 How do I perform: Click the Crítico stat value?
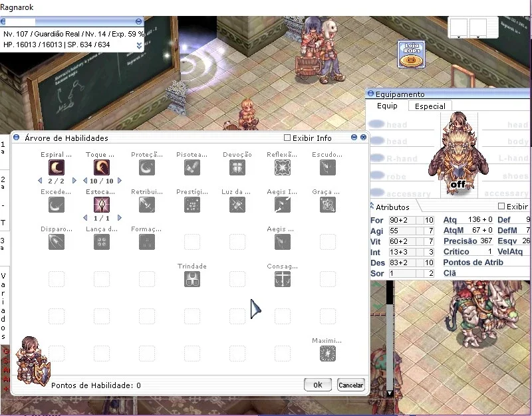[x=489, y=252]
